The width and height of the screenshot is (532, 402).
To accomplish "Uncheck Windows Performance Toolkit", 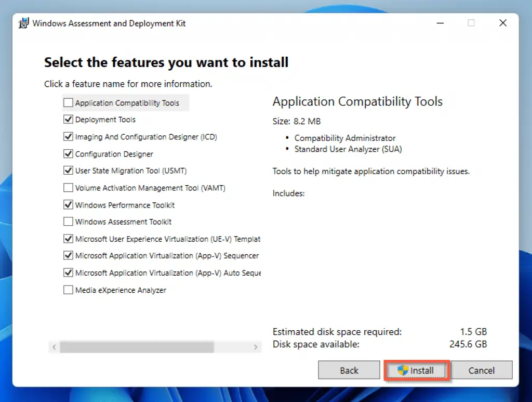I will click(x=68, y=205).
